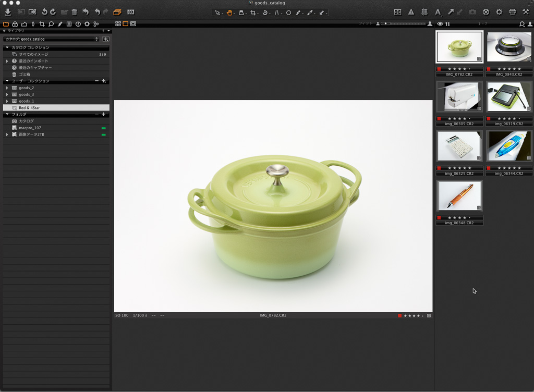Switch to grid multi-view mode
534x392 pixels.
(x=118, y=24)
